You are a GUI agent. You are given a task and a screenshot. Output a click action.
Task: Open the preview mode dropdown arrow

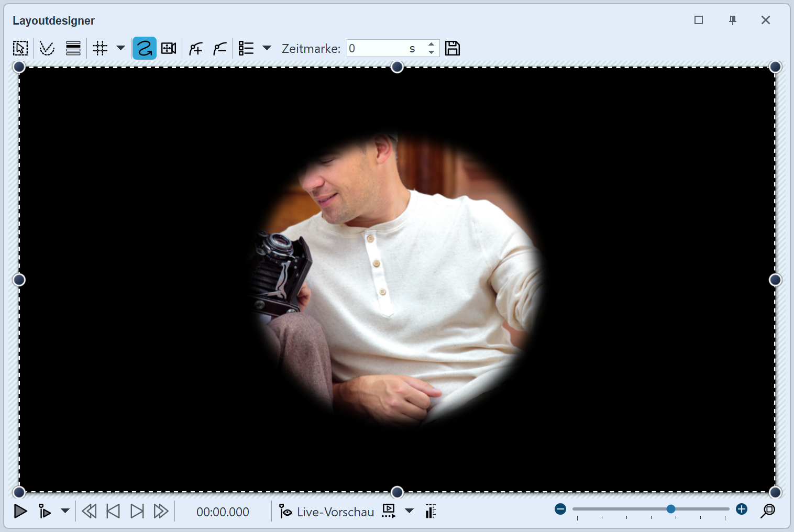(x=410, y=511)
